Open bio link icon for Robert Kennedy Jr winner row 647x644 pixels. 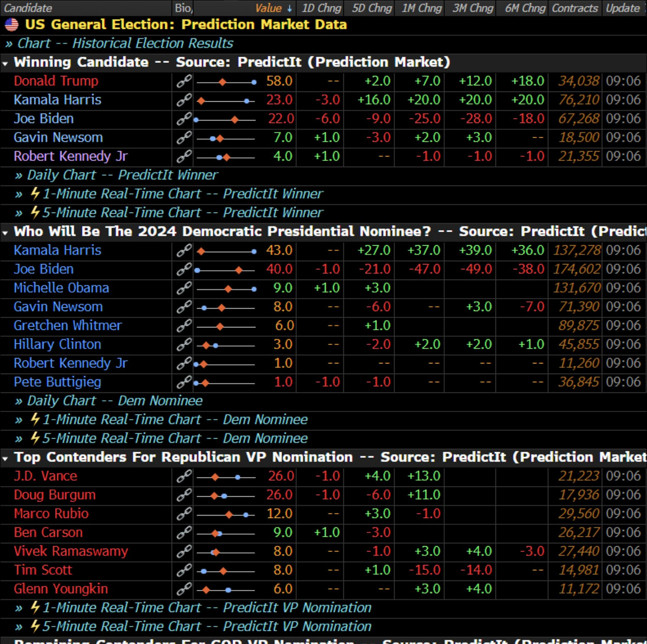coord(184,156)
